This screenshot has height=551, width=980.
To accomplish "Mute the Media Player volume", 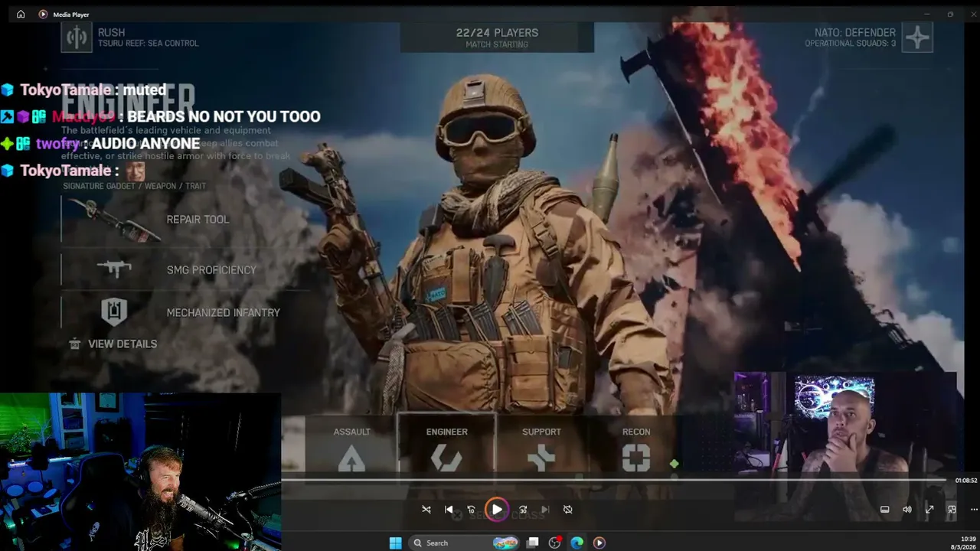I will click(907, 510).
